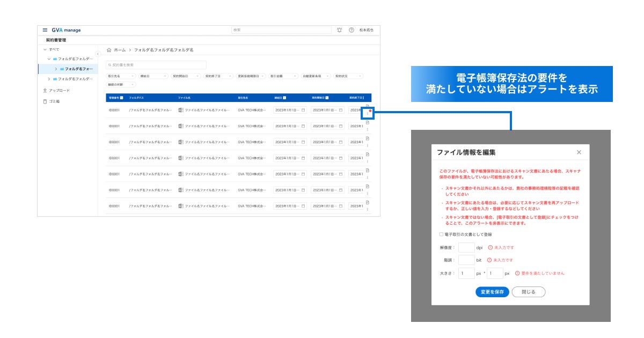Sort by the 管理番号 column sort icon

(122, 98)
